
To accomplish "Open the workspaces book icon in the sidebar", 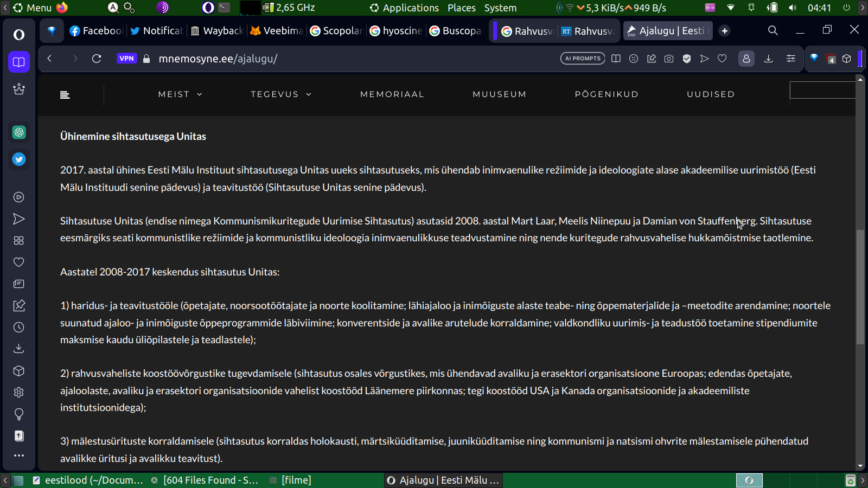I will click(19, 62).
